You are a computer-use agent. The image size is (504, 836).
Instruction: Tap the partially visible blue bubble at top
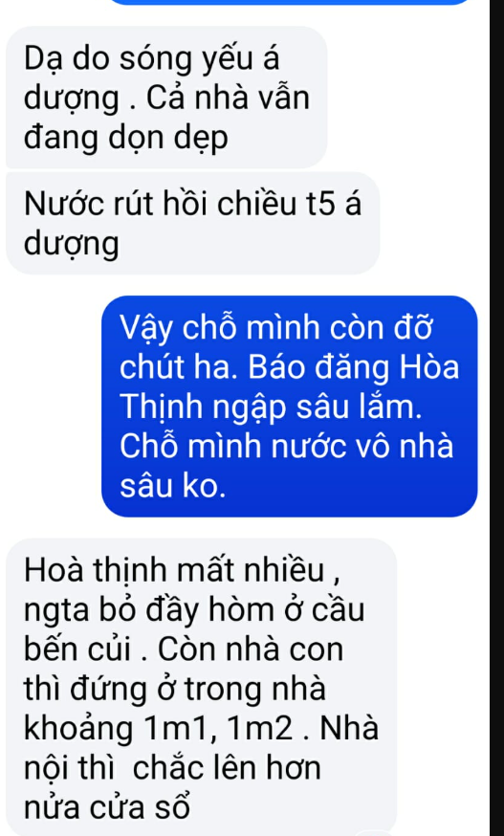[289, 2]
